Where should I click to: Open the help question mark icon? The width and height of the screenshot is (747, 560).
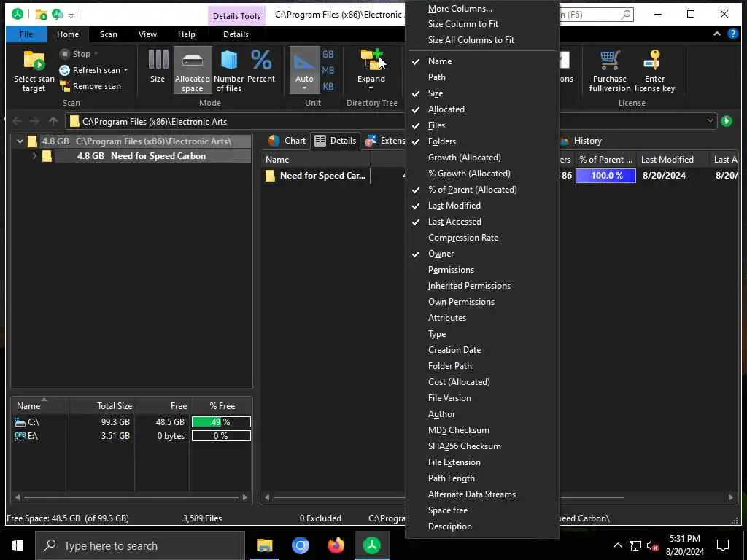point(732,34)
